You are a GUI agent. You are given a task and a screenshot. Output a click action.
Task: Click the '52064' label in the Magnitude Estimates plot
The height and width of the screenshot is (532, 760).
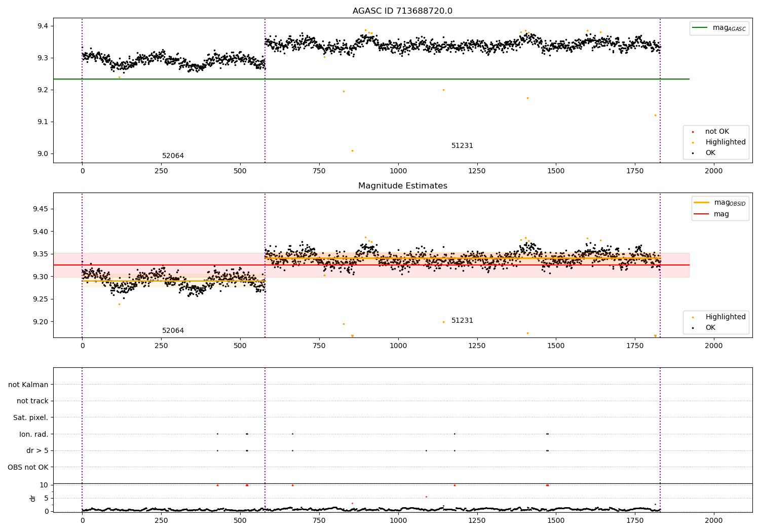[x=173, y=331]
